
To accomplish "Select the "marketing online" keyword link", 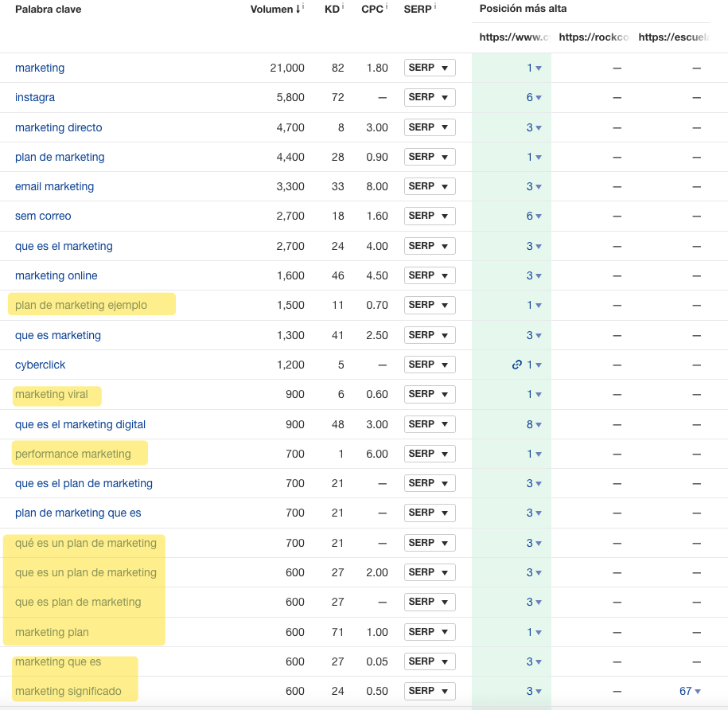I will tap(56, 275).
